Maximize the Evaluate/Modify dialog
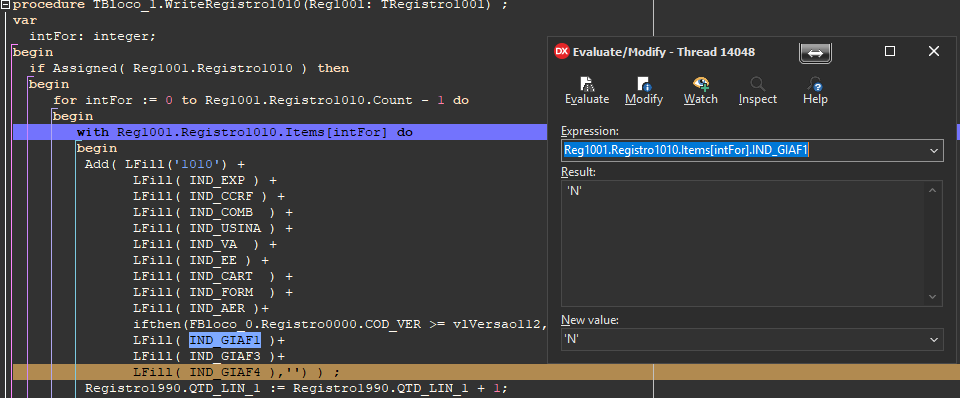 [x=890, y=51]
